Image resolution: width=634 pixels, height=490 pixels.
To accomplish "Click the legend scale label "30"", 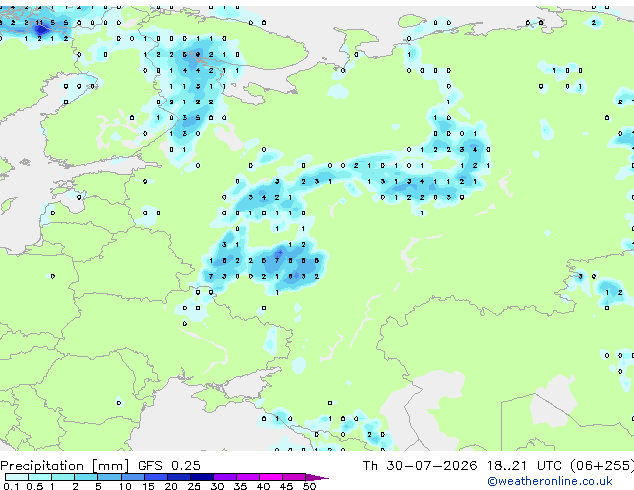I will pos(217,486).
